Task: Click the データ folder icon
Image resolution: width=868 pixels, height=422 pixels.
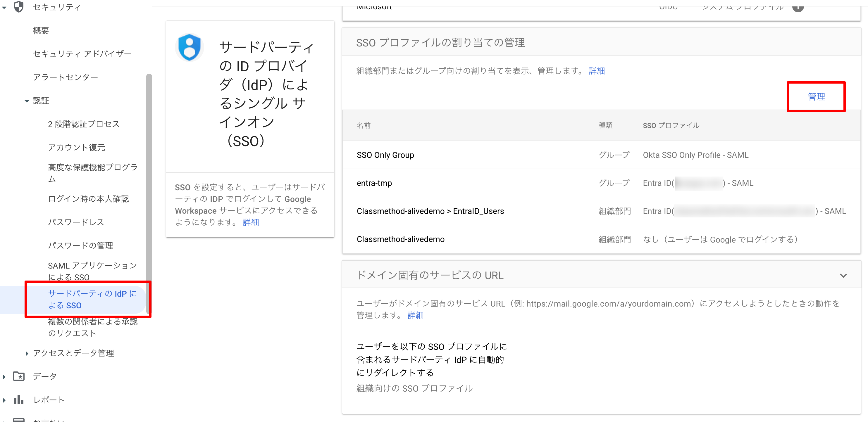Action: point(18,376)
